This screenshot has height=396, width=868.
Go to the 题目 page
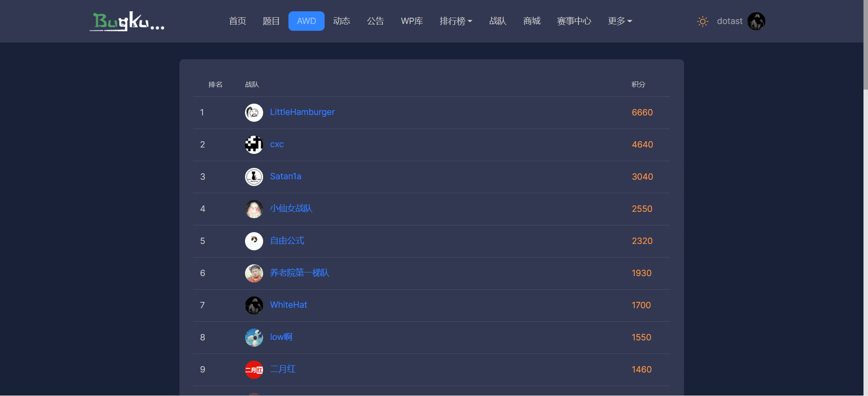pos(271,21)
